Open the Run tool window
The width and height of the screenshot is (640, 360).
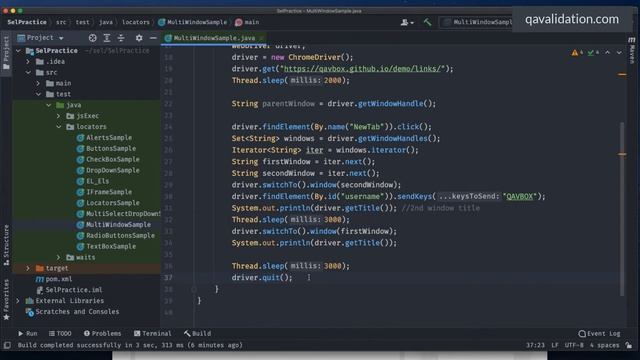pyautogui.click(x=27, y=333)
